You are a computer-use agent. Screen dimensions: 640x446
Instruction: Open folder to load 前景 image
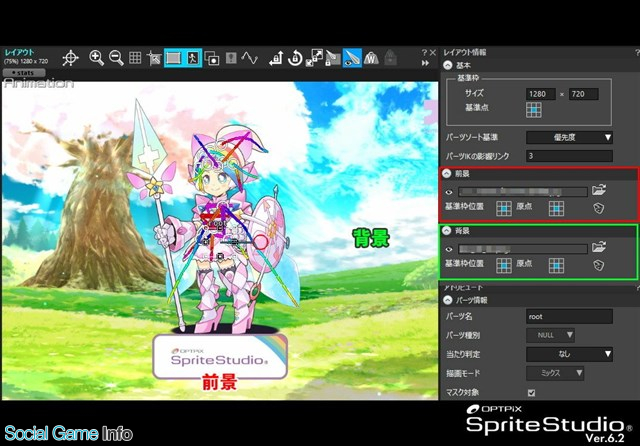pyautogui.click(x=599, y=190)
